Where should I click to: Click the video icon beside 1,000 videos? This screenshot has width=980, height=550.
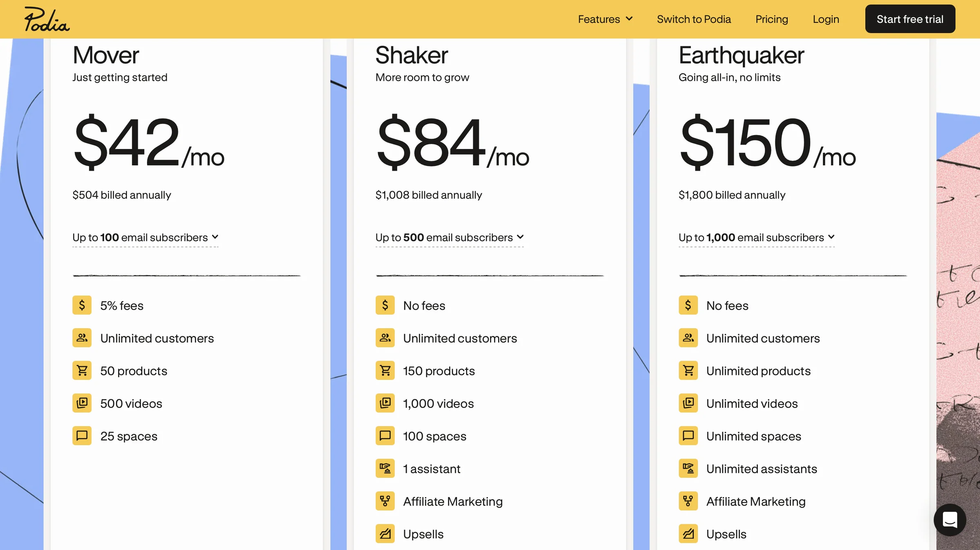click(x=385, y=403)
